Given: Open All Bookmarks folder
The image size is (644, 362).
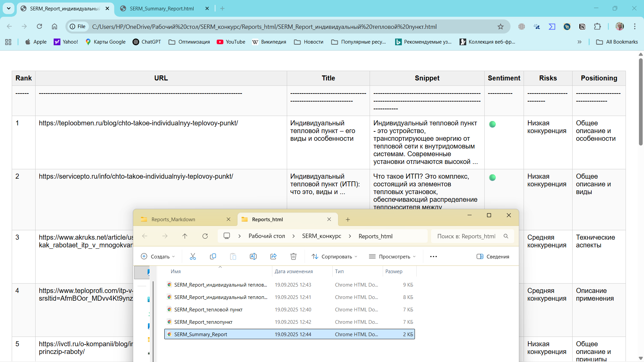Looking at the screenshot, I should tap(617, 42).
